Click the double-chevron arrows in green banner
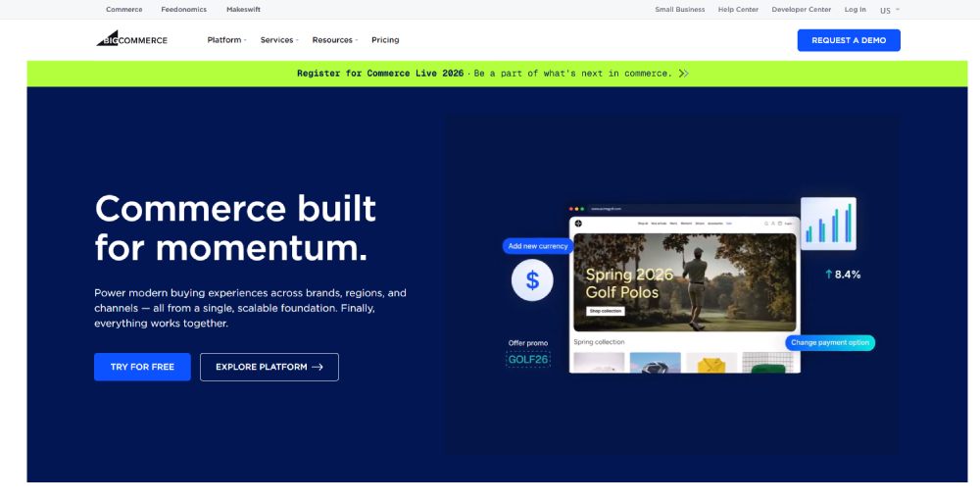This screenshot has width=980, height=502. (x=683, y=74)
